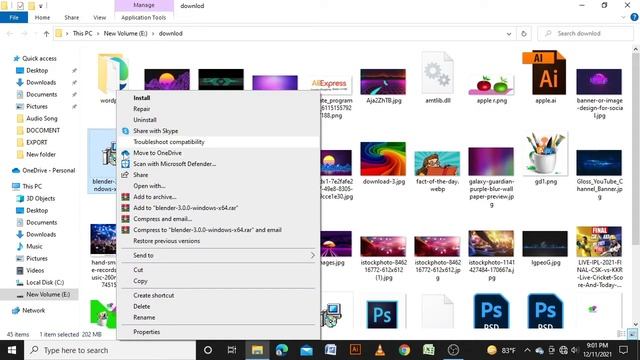Open the notification center icon
The height and width of the screenshot is (360, 640).
pos(623,350)
